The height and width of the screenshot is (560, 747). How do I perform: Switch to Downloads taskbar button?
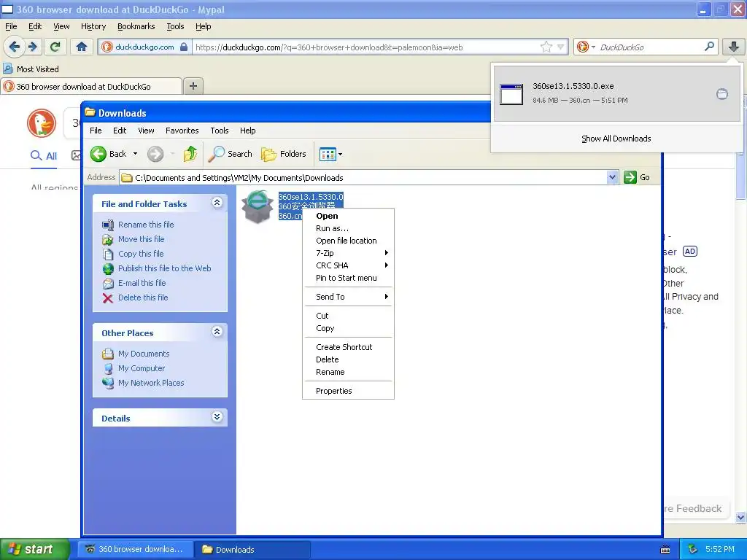(252, 550)
